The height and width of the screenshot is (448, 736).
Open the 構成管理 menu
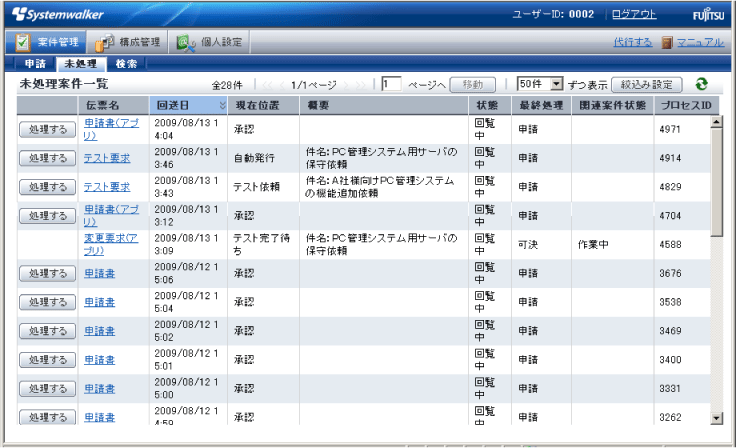(128, 42)
